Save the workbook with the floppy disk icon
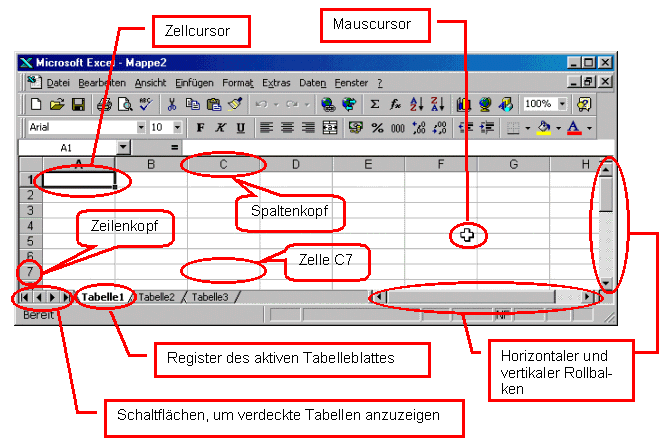 [x=78, y=104]
